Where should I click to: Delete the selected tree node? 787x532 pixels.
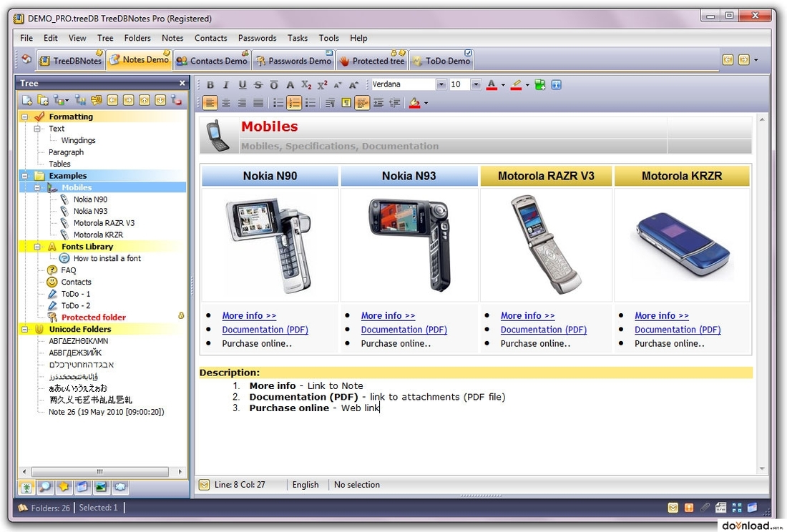(177, 100)
